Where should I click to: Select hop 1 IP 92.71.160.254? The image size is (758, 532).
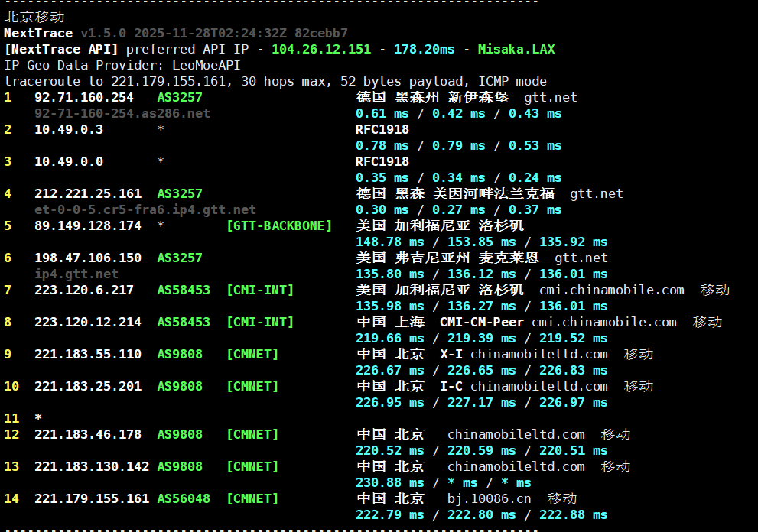pos(84,97)
